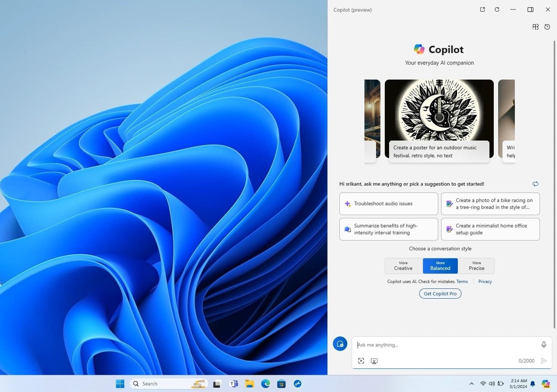Choose 'Troubleshoot audio issues' suggestion
557x392 pixels.
click(x=389, y=204)
